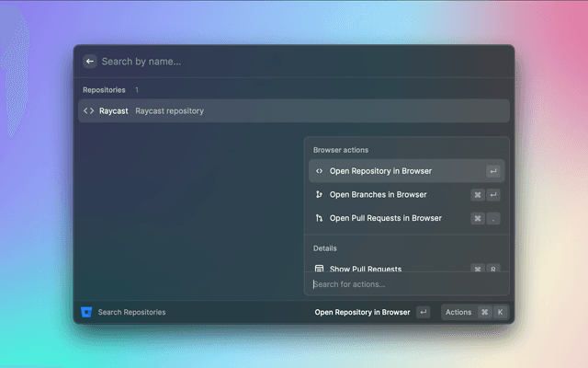
Task: Click the Enter key badge in the footer
Action: tap(423, 312)
